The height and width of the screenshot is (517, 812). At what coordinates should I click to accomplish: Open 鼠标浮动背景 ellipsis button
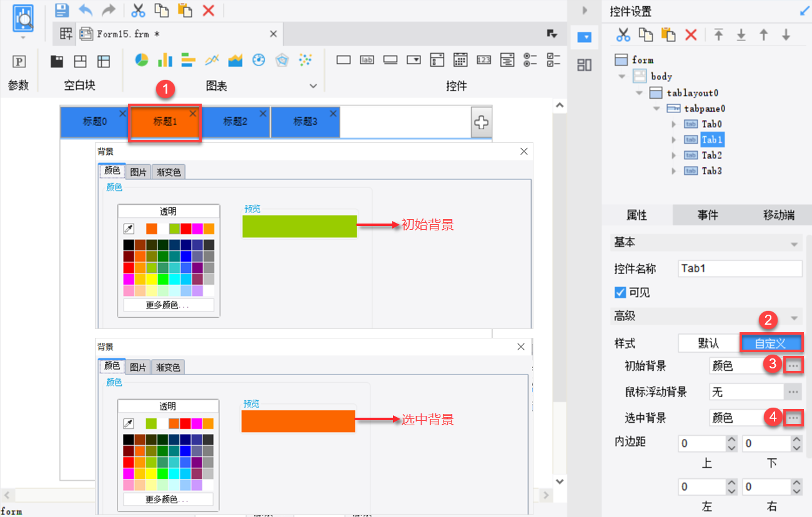point(793,392)
